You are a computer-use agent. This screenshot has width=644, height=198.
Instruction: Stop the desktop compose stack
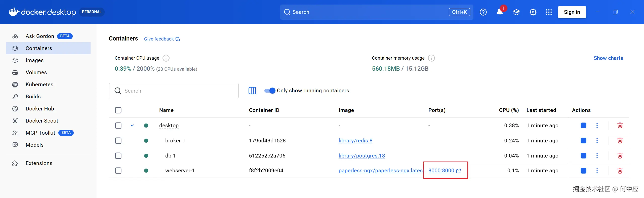tap(583, 125)
